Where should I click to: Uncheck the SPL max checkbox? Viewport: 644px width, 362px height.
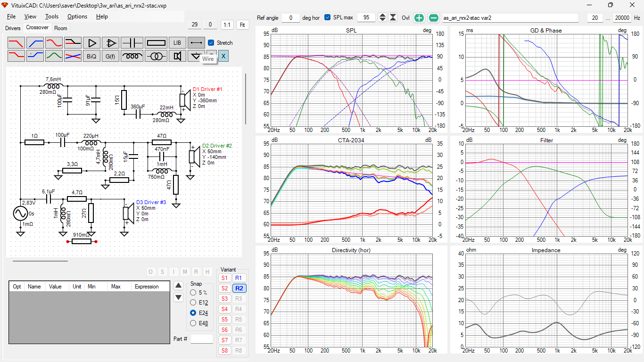[328, 17]
